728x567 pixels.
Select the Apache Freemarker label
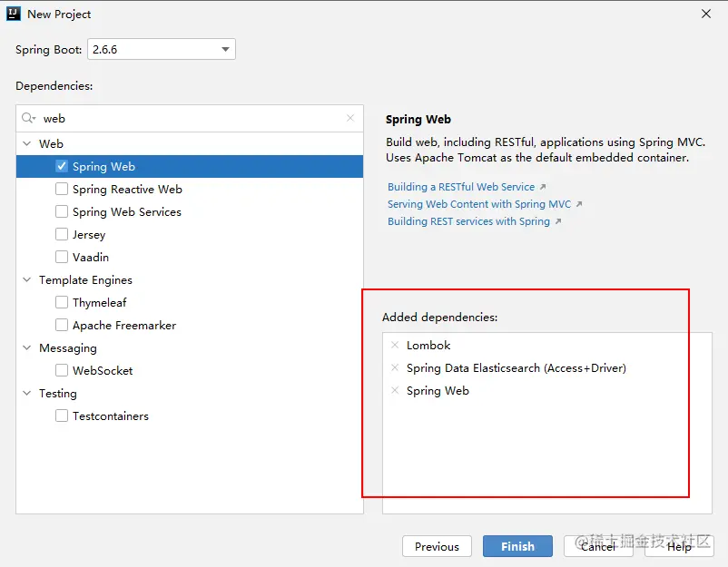point(124,325)
